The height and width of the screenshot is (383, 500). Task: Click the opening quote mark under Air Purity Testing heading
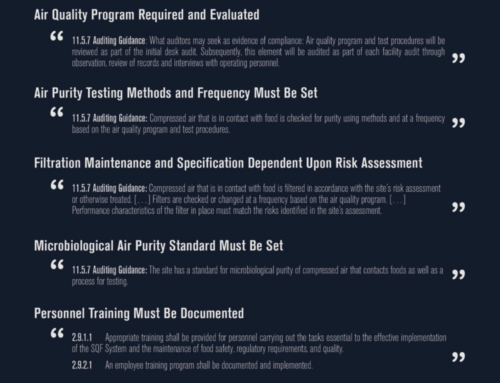coord(57,112)
